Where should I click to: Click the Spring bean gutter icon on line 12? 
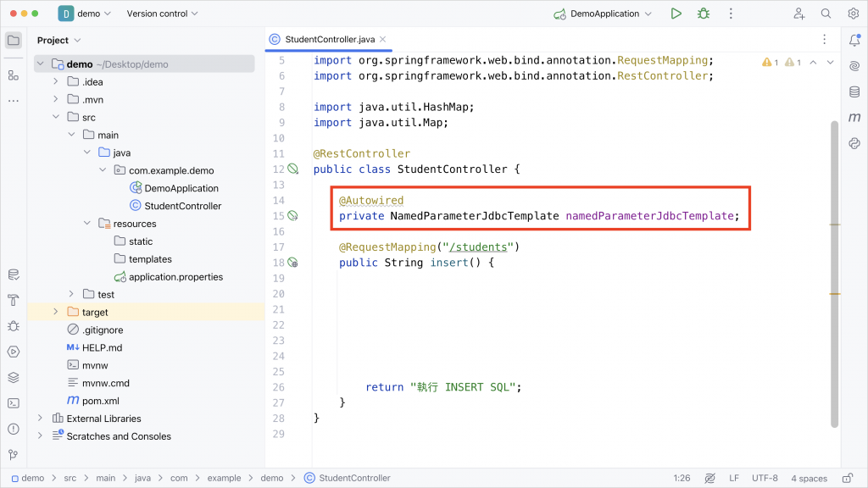pos(292,169)
